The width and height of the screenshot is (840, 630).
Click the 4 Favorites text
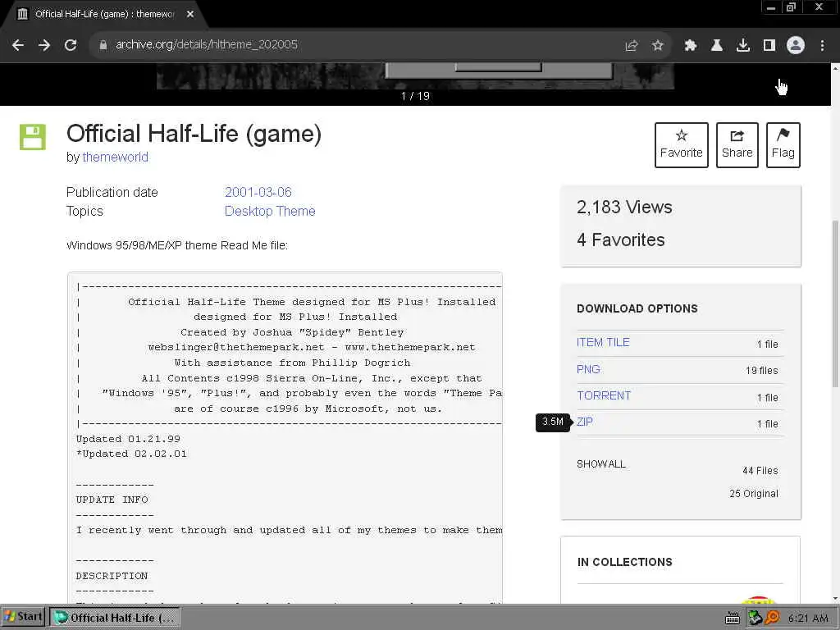(x=620, y=240)
